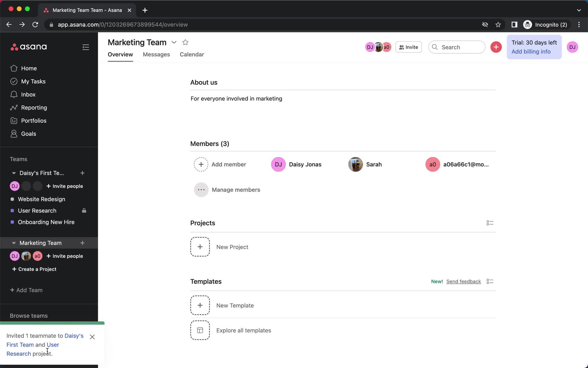
Task: Star the Marketing Team as favorite
Action: click(x=185, y=42)
